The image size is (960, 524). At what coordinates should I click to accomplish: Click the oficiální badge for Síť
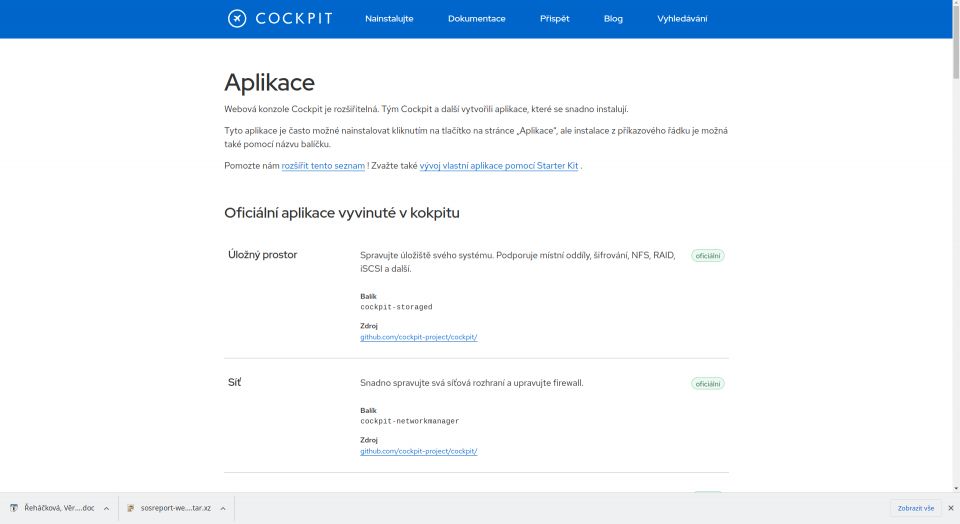[708, 384]
